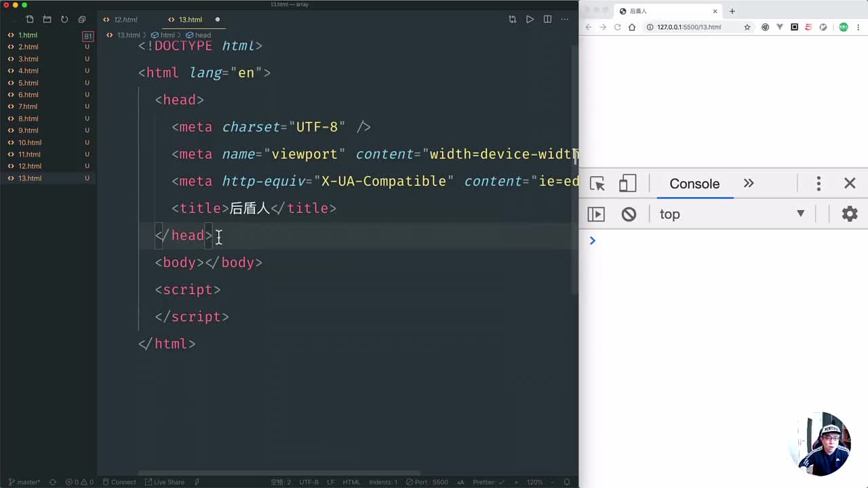Open errors and warnings count in status bar
Viewport: 868px width, 488px height.
(79, 482)
